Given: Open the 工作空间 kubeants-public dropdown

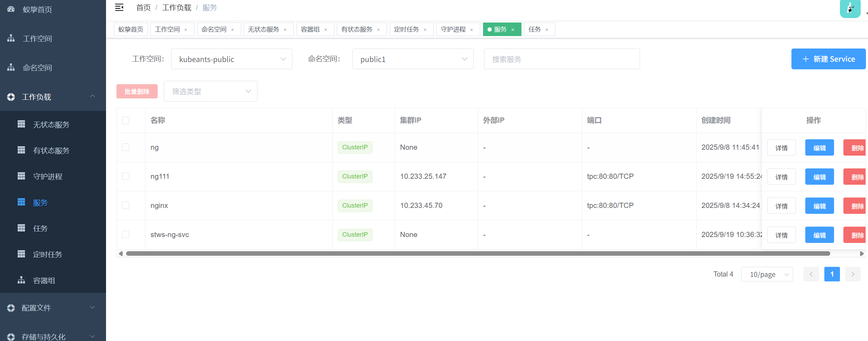Looking at the screenshot, I should 231,59.
